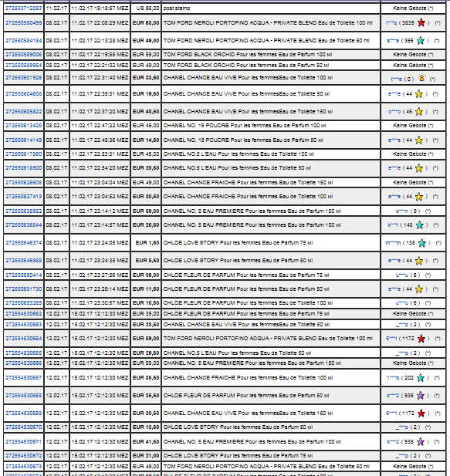Open bidder profile l***q
The width and height of the screenshot is (450, 476).
391,23
